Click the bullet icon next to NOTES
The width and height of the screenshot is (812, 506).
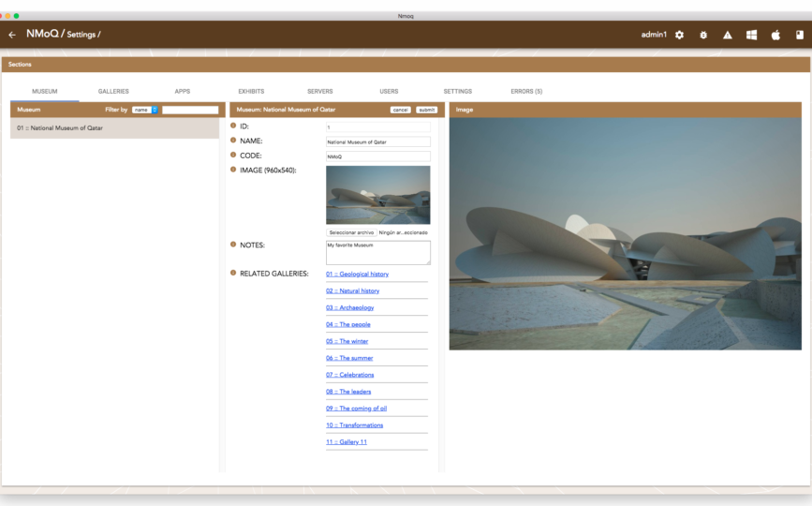pyautogui.click(x=233, y=244)
